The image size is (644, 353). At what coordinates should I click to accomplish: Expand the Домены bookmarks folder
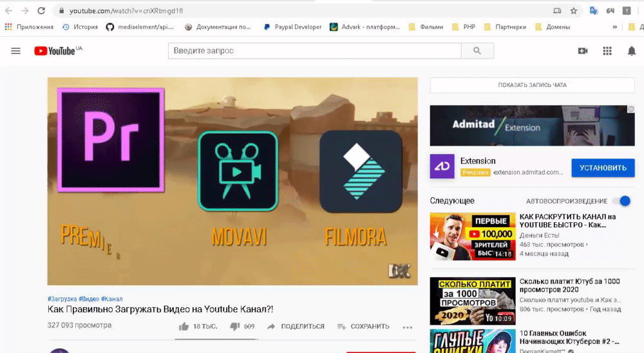click(553, 26)
